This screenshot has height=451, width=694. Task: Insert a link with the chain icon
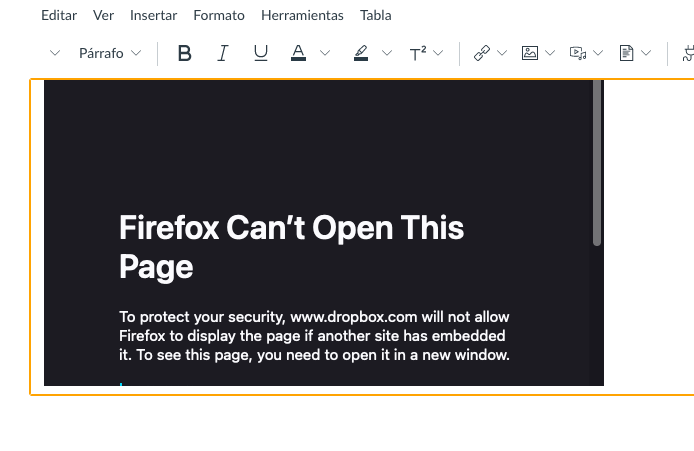(482, 53)
